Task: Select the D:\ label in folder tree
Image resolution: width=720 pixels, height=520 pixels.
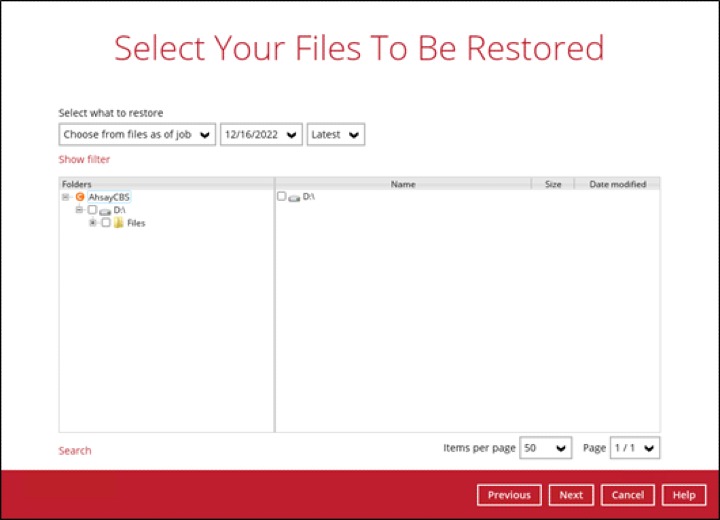Action: coord(119,210)
